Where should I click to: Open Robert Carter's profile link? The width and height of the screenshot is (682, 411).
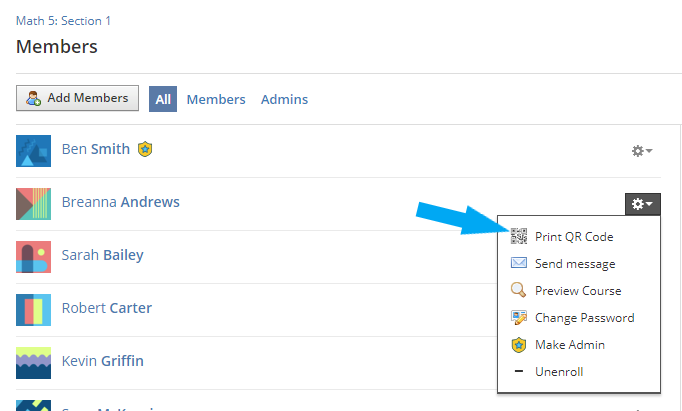(106, 308)
